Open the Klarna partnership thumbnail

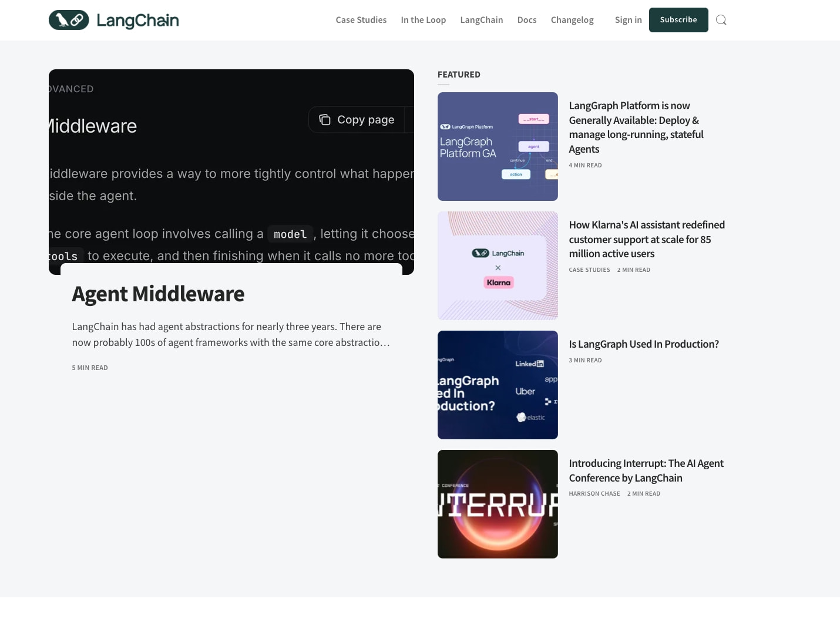[x=498, y=265]
